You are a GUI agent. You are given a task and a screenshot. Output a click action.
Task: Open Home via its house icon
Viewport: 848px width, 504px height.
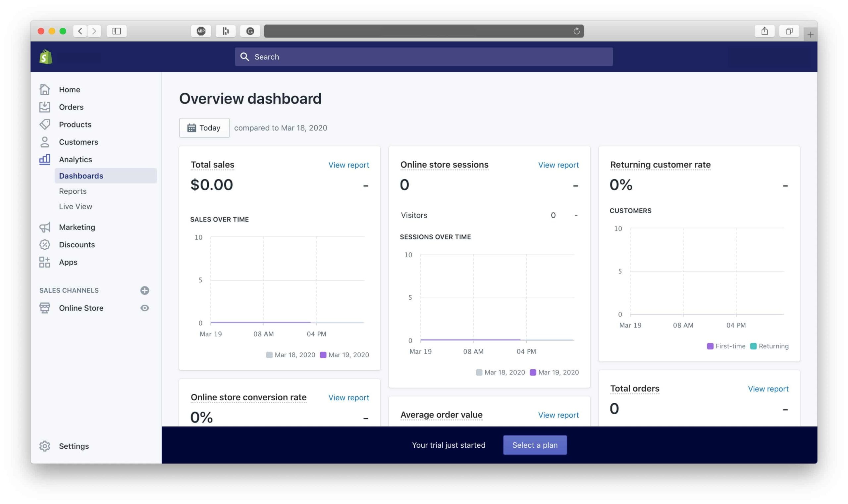tap(44, 89)
